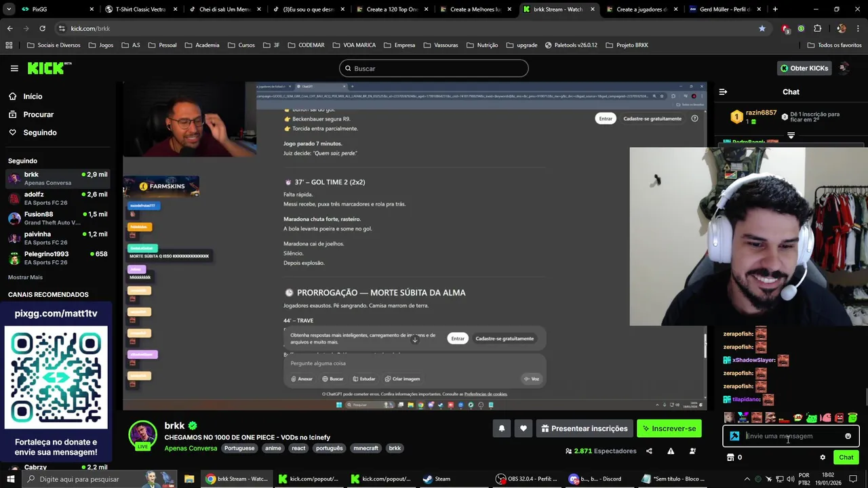Open Discord from the taskbar
The image size is (868, 488).
click(x=595, y=479)
